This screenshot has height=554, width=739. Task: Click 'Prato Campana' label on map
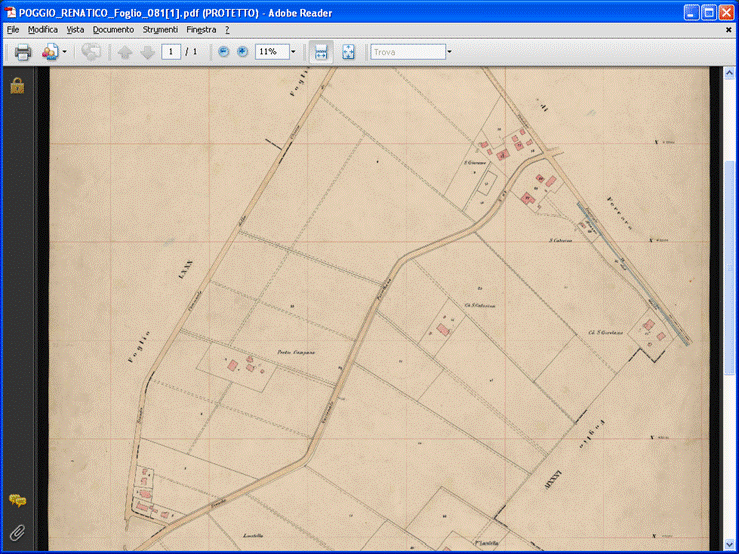[296, 352]
